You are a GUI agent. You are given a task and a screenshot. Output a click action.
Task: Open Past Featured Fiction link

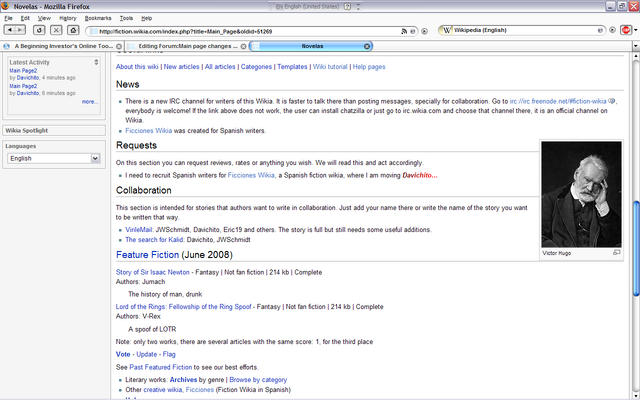(x=161, y=367)
